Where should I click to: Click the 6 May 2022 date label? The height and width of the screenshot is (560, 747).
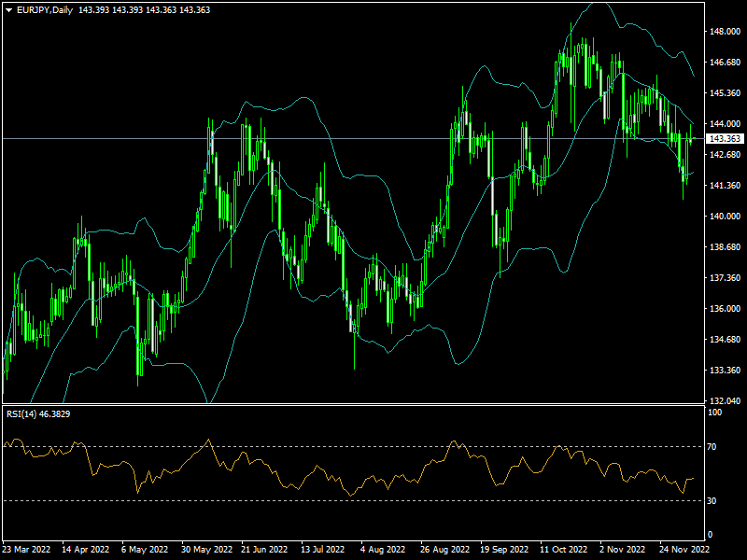(145, 550)
